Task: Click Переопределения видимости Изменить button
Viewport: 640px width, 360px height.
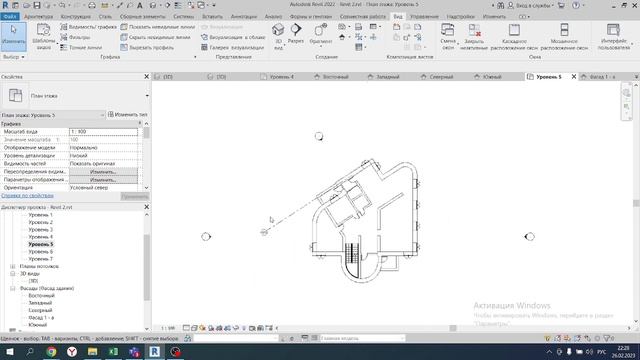Action: coord(103,172)
